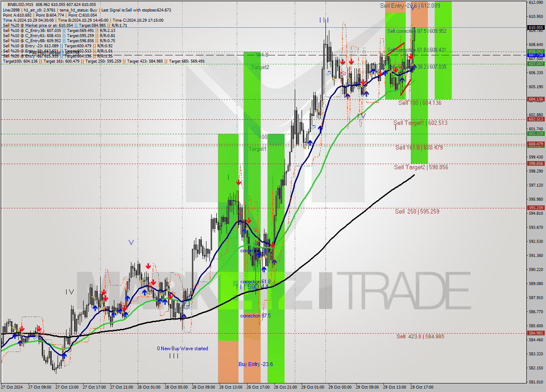
Task: Click the '161.8' level label on green zone
Action: 261,55
